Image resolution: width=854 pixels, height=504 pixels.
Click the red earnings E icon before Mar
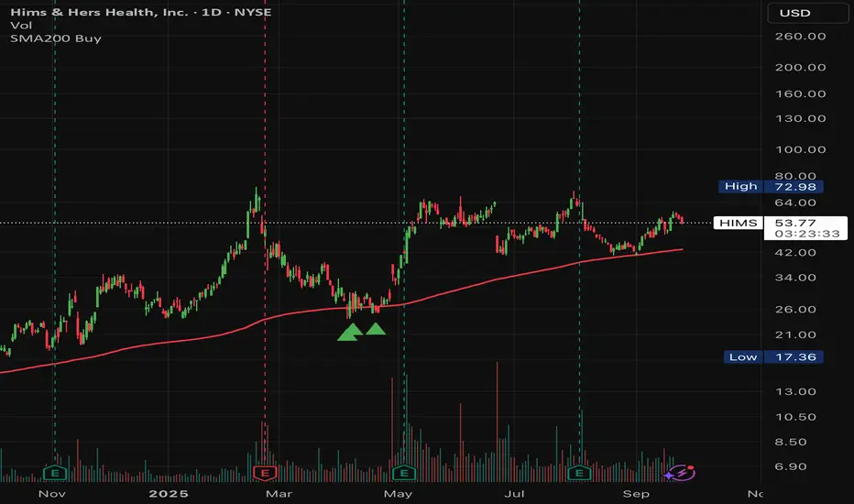click(x=265, y=473)
